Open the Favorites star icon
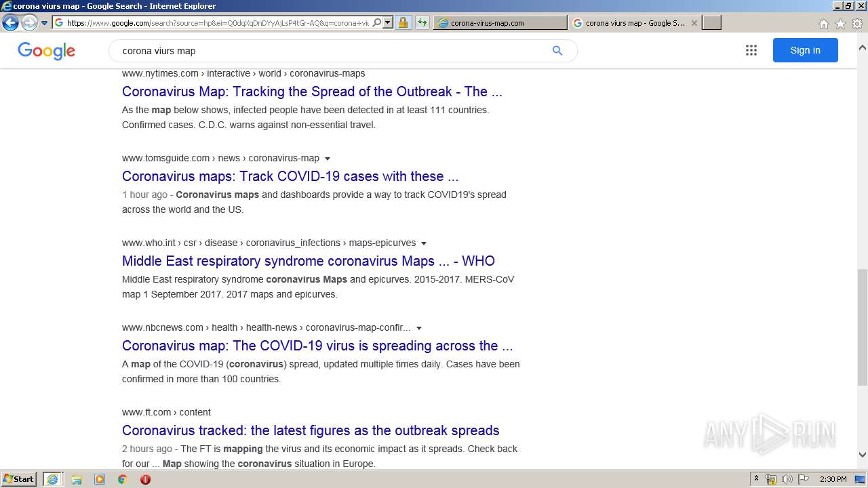868x488 pixels. point(840,24)
